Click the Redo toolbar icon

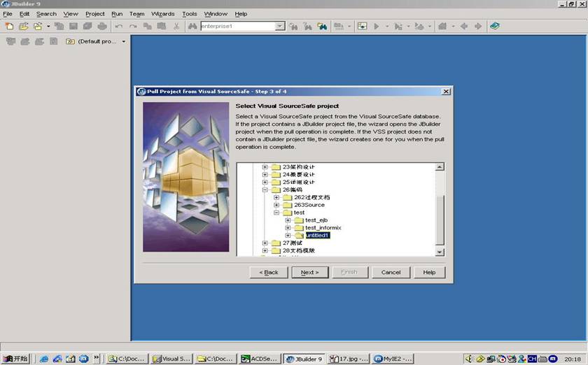133,27
